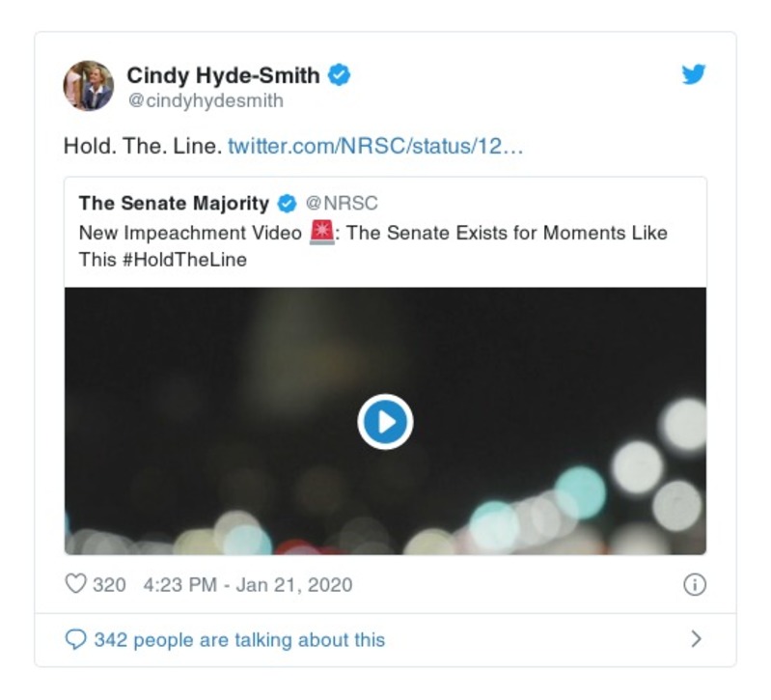
Task: Open the tweet info icon
Action: [694, 584]
